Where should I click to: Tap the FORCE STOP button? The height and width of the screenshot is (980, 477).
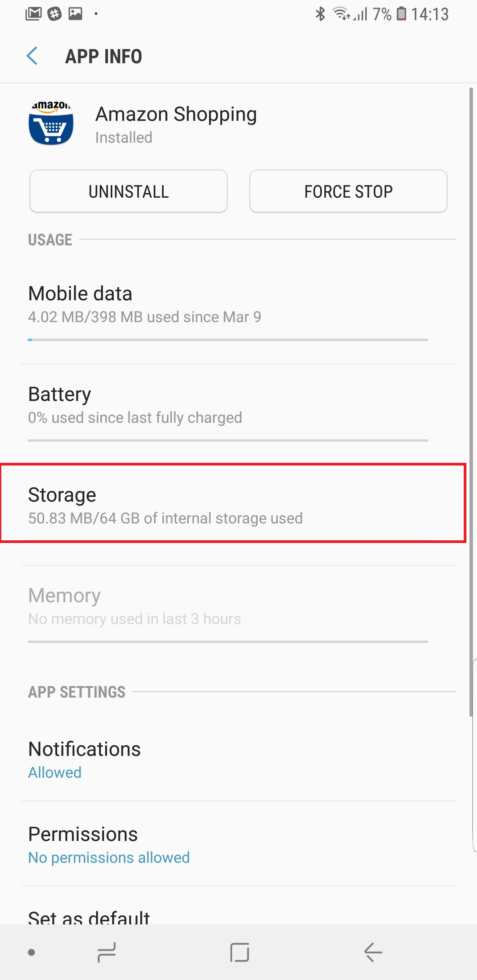coord(348,191)
